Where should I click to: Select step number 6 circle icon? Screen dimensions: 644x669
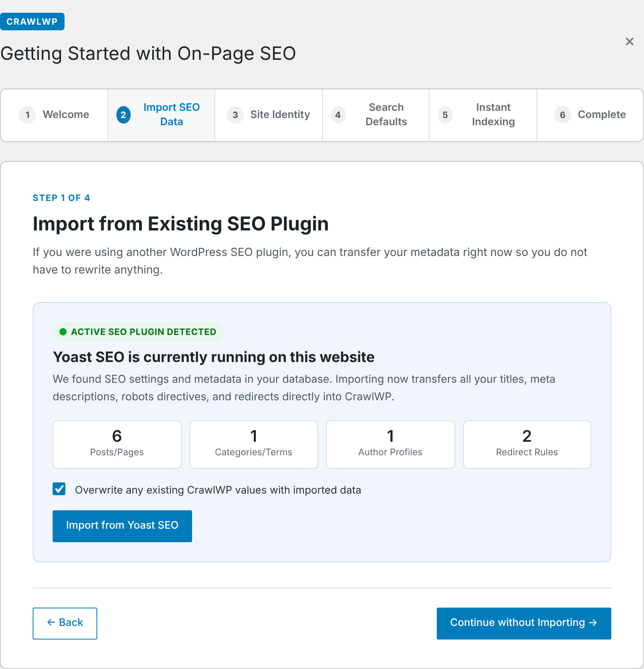tap(563, 115)
